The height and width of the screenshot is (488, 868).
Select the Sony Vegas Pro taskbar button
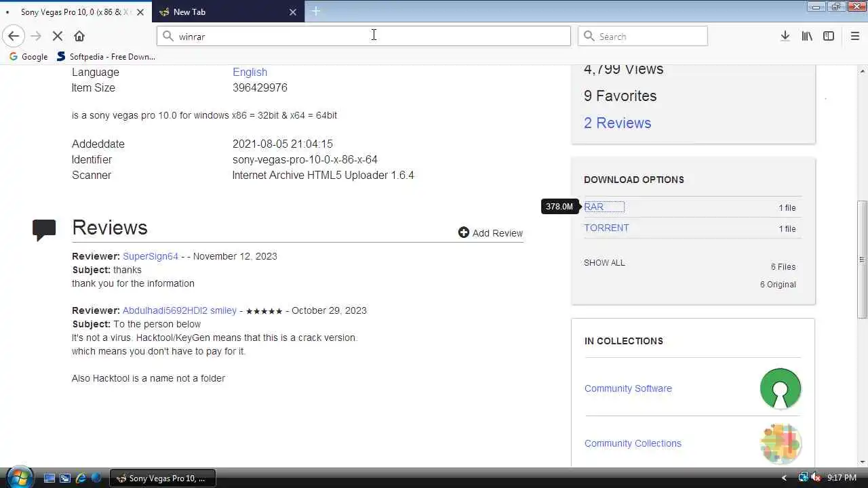coord(162,478)
